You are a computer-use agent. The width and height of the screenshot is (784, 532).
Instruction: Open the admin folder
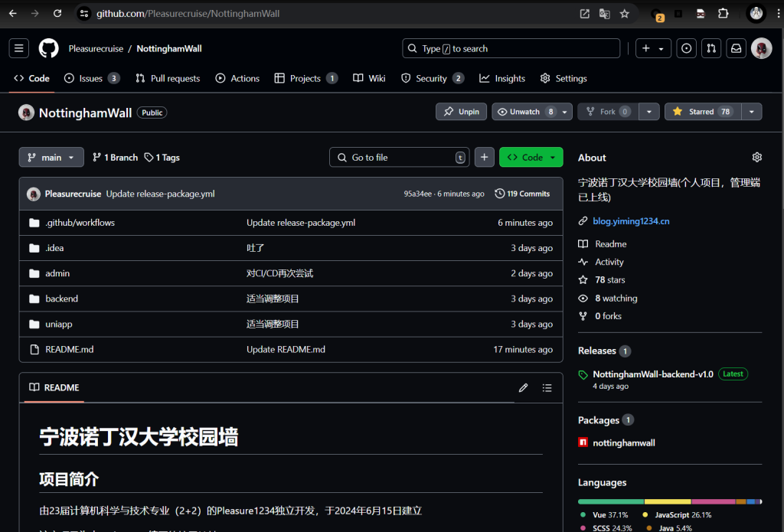tap(57, 273)
